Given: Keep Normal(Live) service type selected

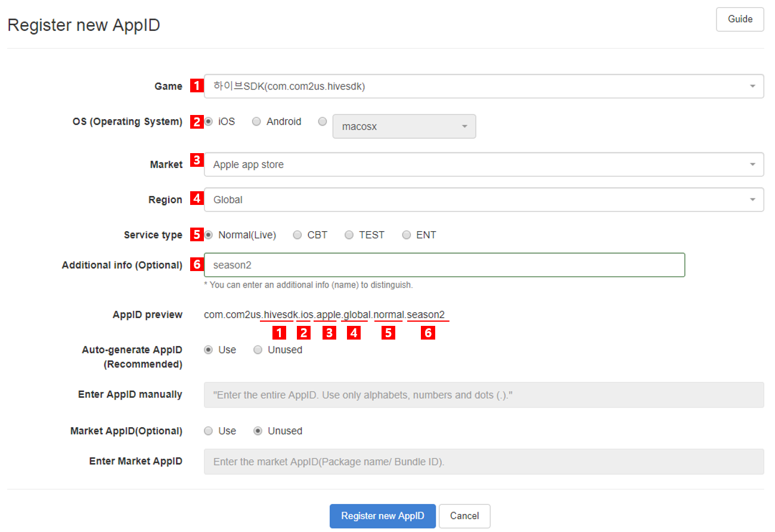Looking at the screenshot, I should (x=209, y=235).
